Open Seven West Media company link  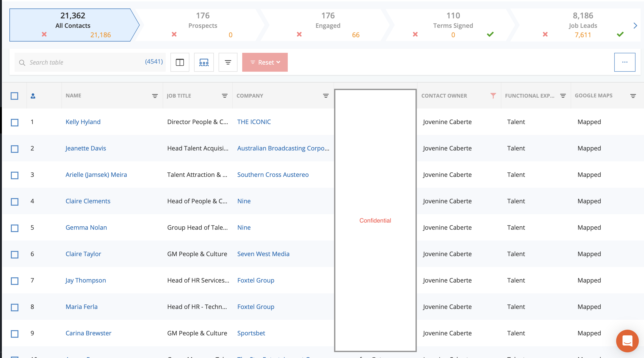pos(263,254)
